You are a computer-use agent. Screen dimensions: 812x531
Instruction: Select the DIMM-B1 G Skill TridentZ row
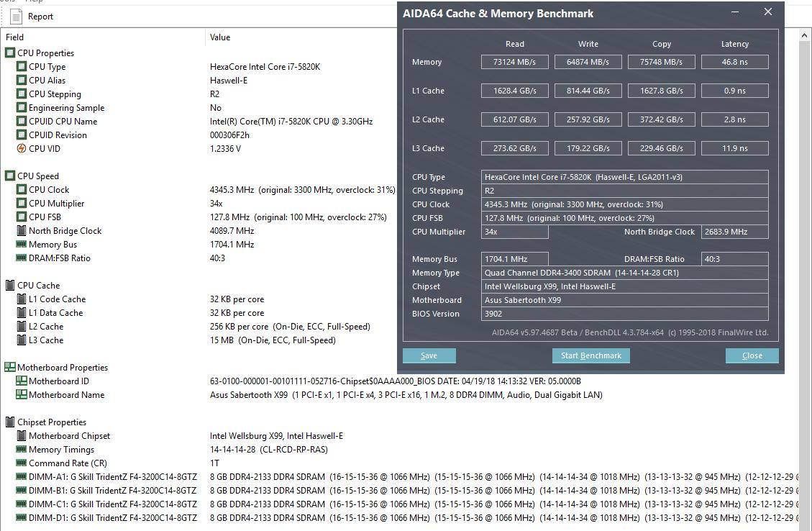tap(406, 490)
